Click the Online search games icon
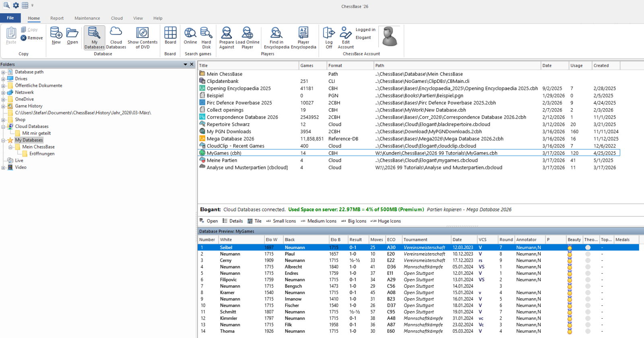Viewport: 644px width, 338px height. click(190, 35)
